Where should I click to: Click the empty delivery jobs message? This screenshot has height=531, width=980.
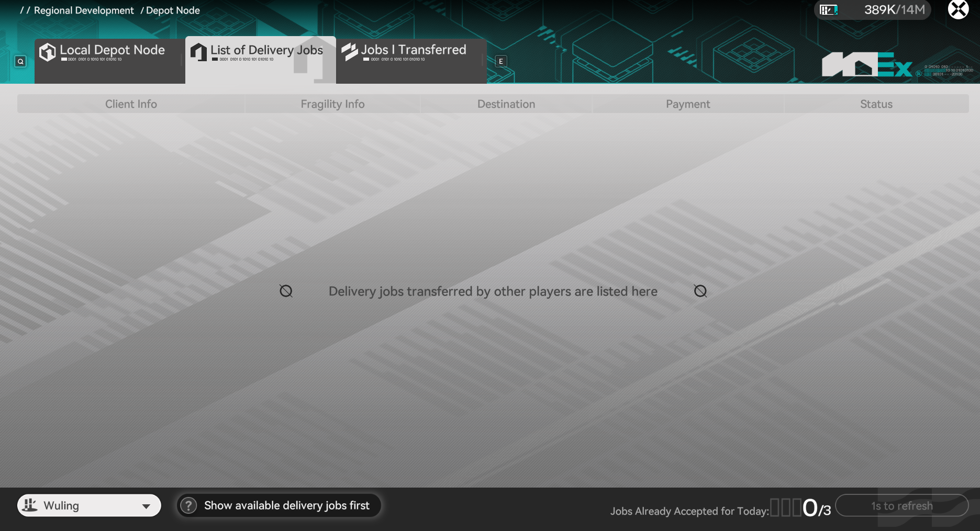[493, 291]
